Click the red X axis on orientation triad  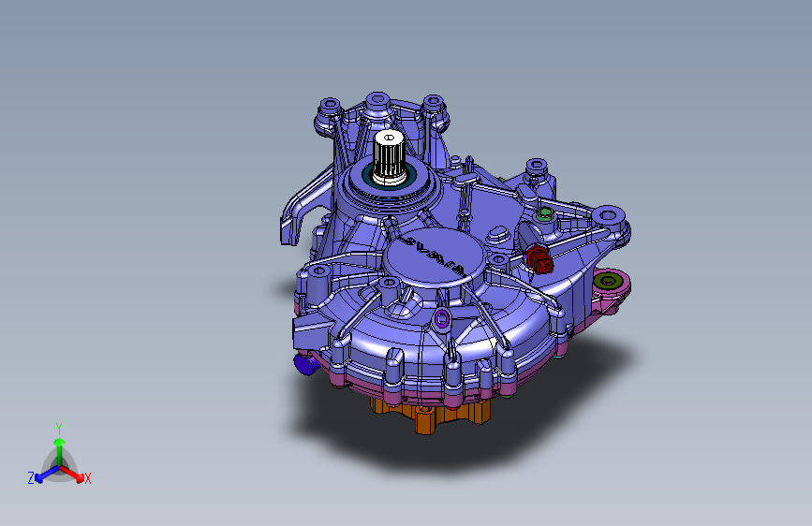click(x=74, y=474)
